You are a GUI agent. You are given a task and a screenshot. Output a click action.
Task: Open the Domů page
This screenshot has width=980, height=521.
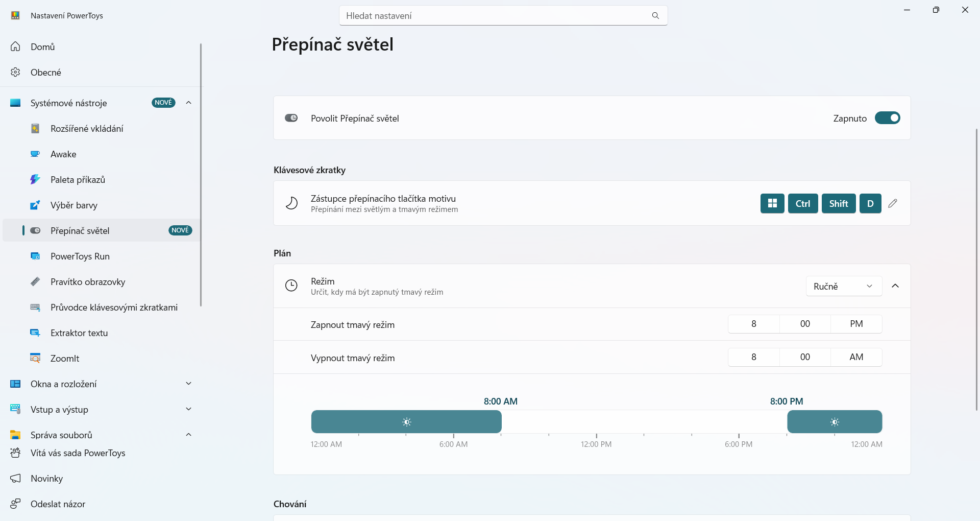(43, 46)
